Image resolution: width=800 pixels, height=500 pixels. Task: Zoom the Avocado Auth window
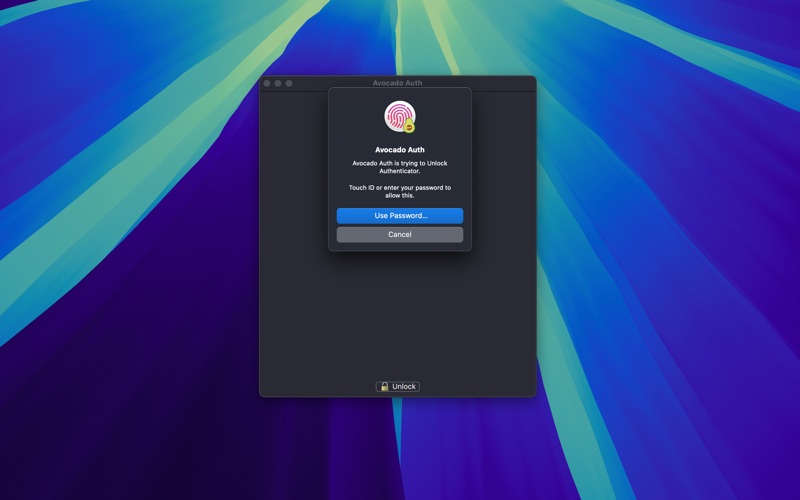pos(289,83)
